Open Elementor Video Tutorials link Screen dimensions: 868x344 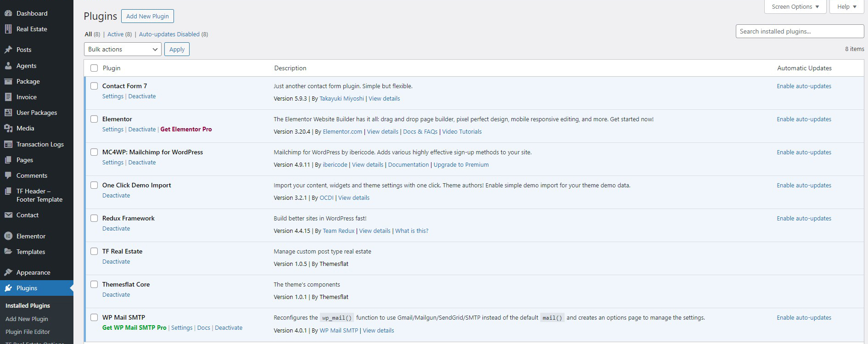tap(462, 131)
